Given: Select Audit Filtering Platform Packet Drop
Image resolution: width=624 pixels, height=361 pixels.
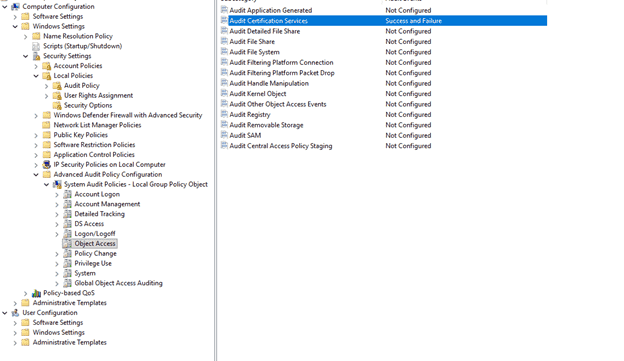Looking at the screenshot, I should (282, 72).
